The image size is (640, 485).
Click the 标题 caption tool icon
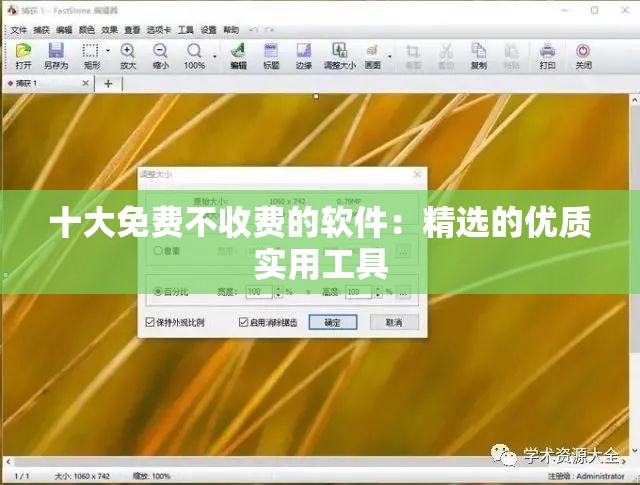click(271, 56)
